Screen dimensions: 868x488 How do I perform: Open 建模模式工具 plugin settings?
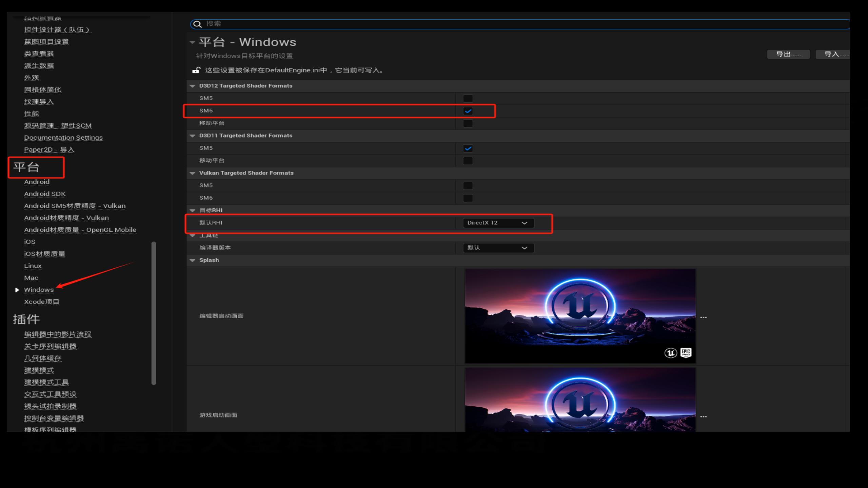pyautogui.click(x=46, y=382)
